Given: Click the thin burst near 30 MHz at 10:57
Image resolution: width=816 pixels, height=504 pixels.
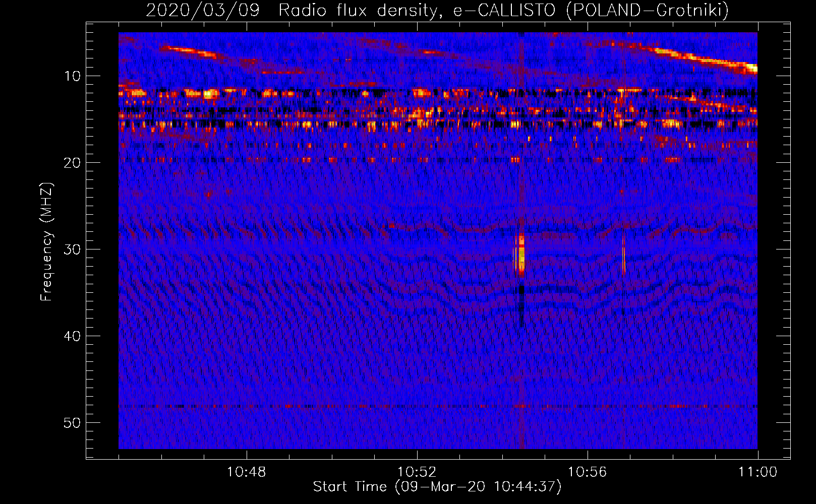Looking at the screenshot, I should point(624,256).
